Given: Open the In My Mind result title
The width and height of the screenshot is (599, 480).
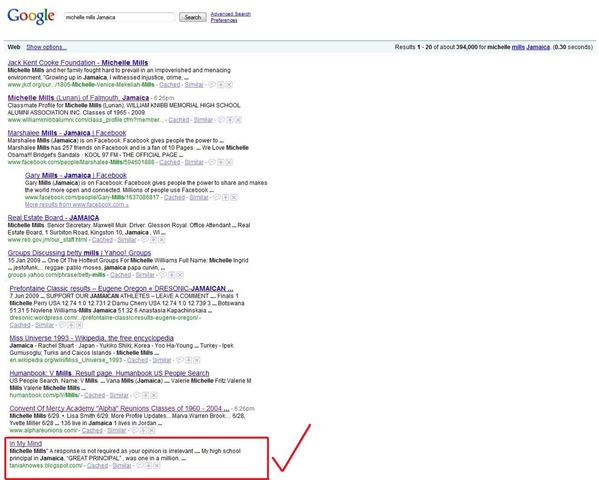Looking at the screenshot, I should click(x=26, y=444).
